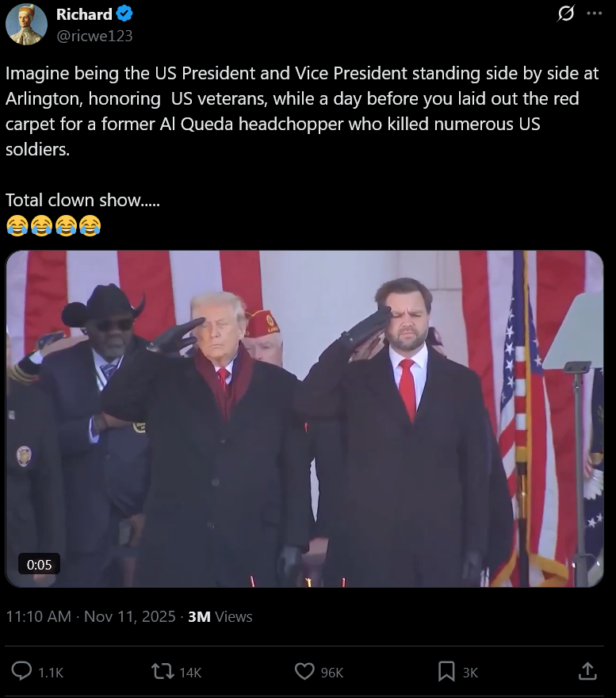Viewport: 616px width, 698px height.
Task: Like the post with heart icon
Action: coord(304,671)
